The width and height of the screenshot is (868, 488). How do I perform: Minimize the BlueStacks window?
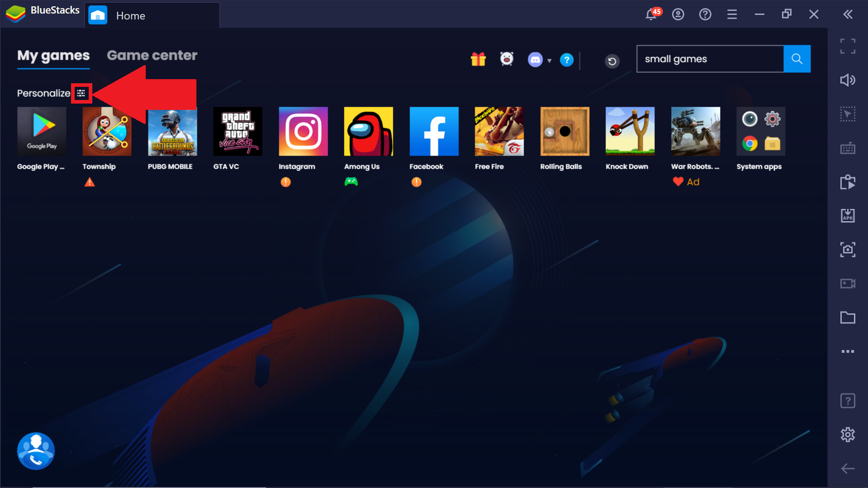click(759, 14)
